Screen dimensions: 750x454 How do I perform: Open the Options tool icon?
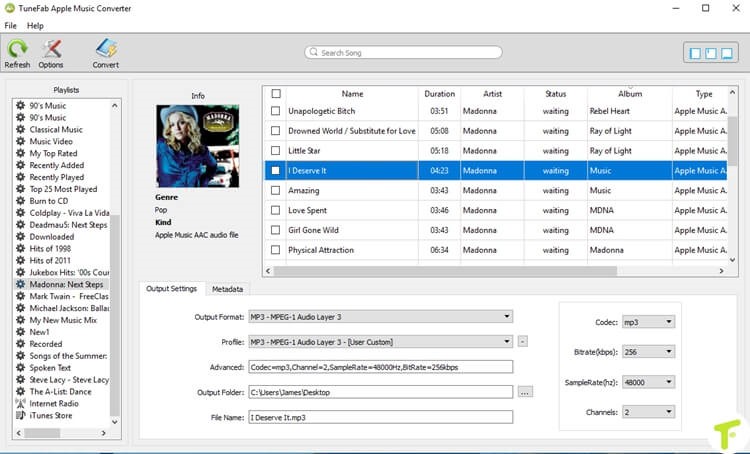51,49
